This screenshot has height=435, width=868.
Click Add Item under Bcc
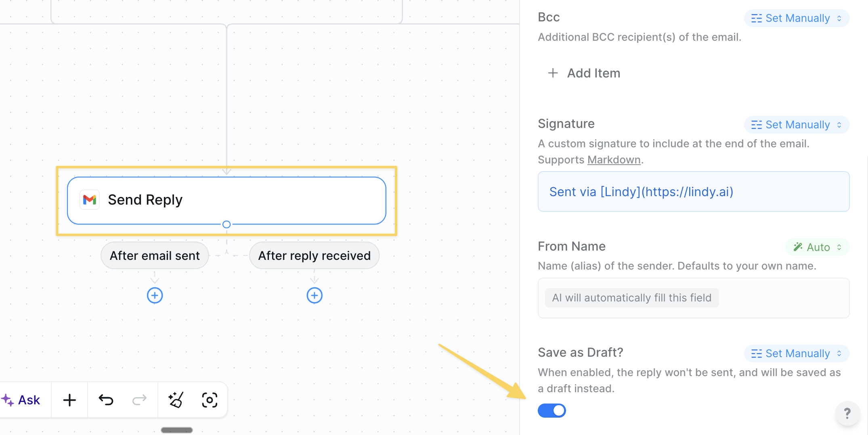(x=584, y=73)
